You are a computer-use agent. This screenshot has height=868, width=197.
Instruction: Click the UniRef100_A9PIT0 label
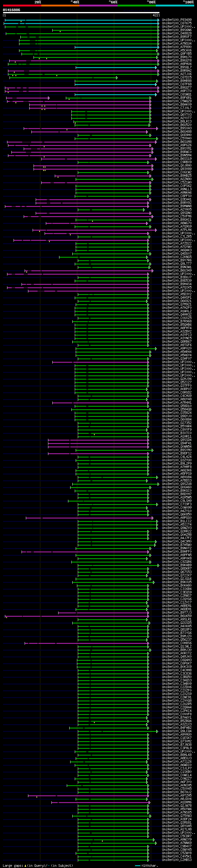177,91
